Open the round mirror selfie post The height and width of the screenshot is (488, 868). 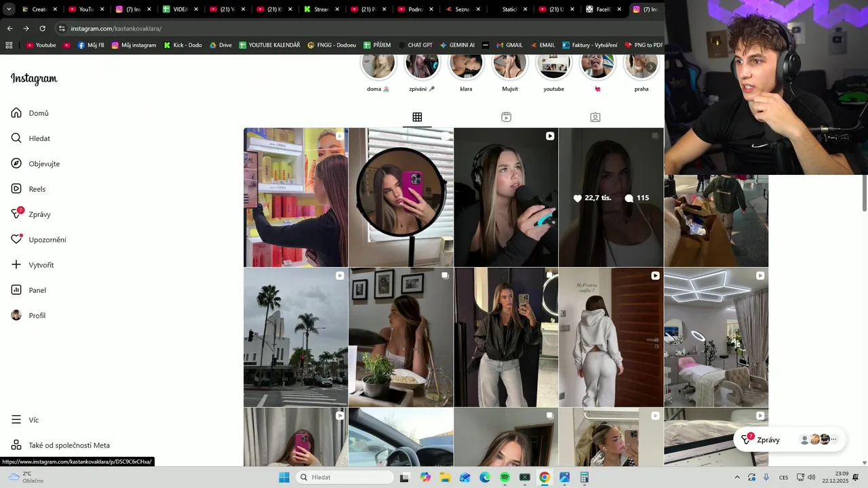(401, 197)
